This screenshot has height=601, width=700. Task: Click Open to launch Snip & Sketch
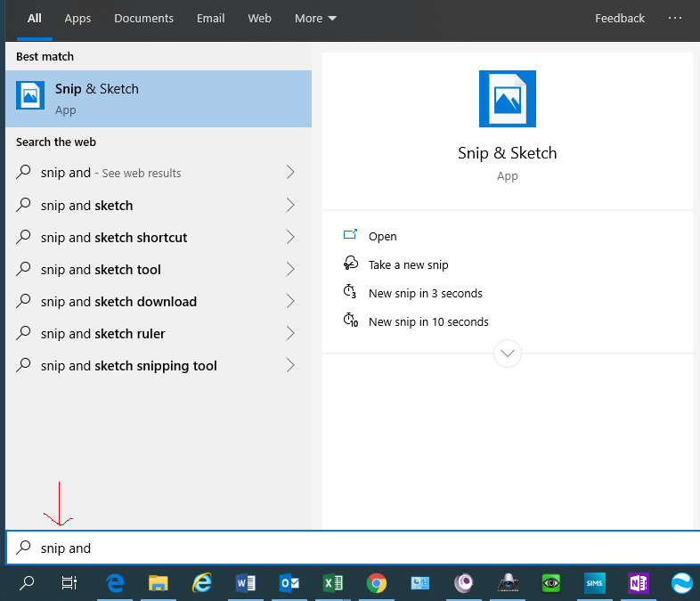(x=383, y=237)
